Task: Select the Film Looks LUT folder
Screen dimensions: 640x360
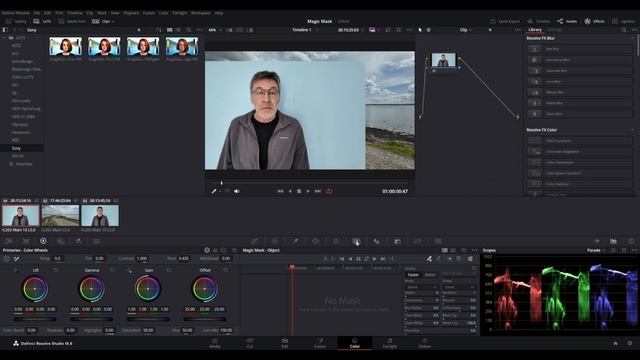Action: [22, 101]
